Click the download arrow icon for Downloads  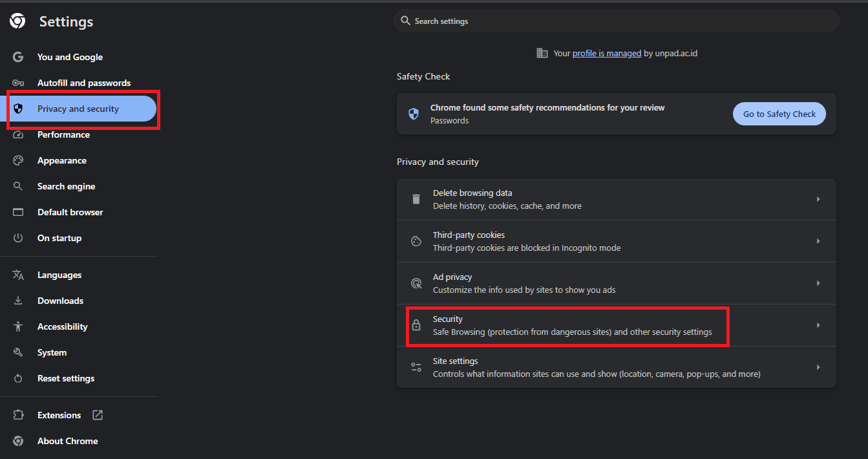click(18, 301)
